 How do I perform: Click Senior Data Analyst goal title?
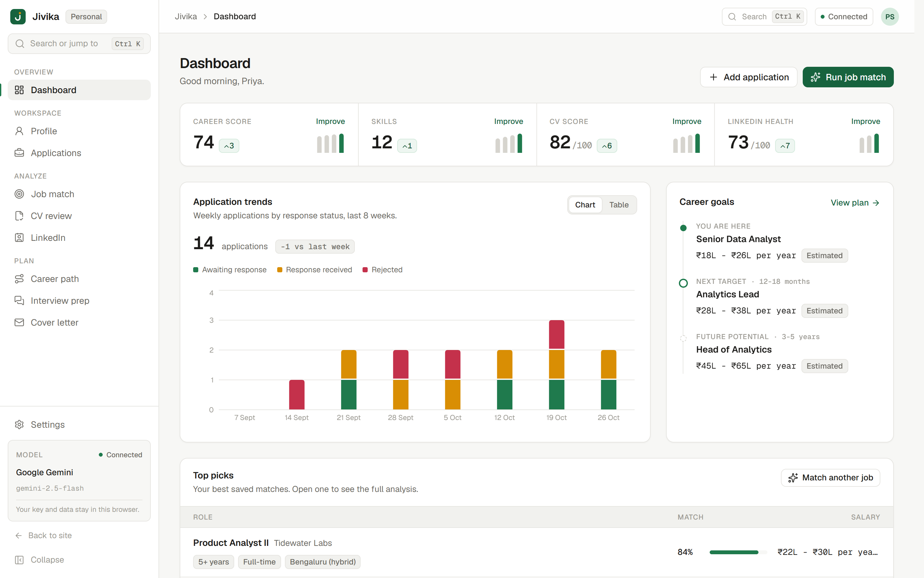(738, 239)
